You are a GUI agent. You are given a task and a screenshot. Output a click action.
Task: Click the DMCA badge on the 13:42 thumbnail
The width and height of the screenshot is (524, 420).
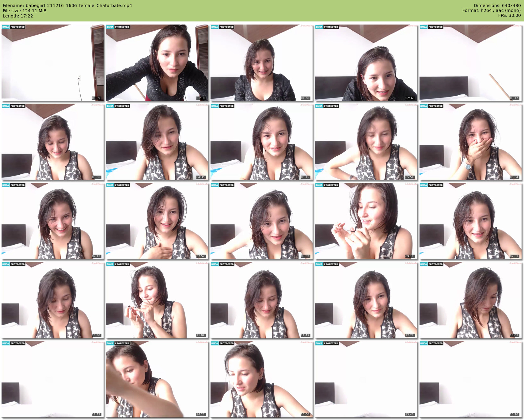click(13, 343)
